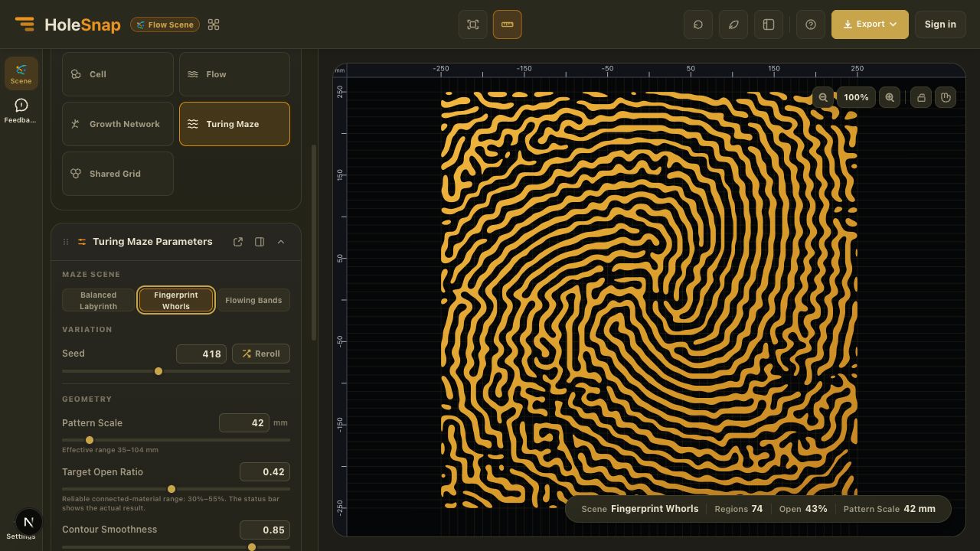Click the Contour Smoothness value field

[265, 530]
